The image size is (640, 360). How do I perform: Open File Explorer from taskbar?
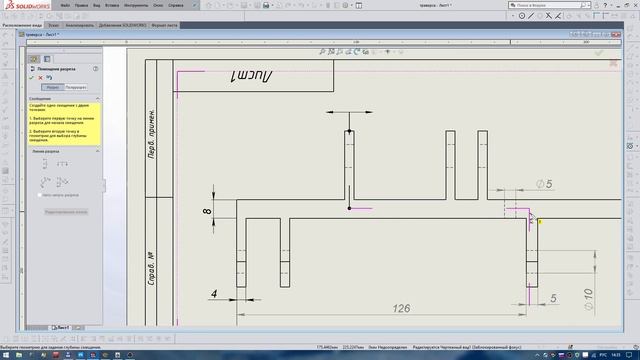19,355
